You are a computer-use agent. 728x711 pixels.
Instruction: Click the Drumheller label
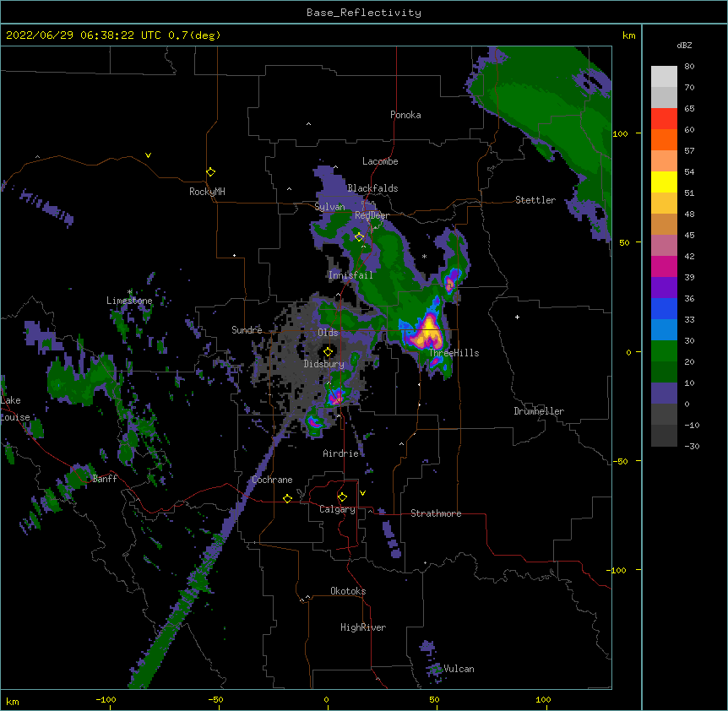point(539,411)
